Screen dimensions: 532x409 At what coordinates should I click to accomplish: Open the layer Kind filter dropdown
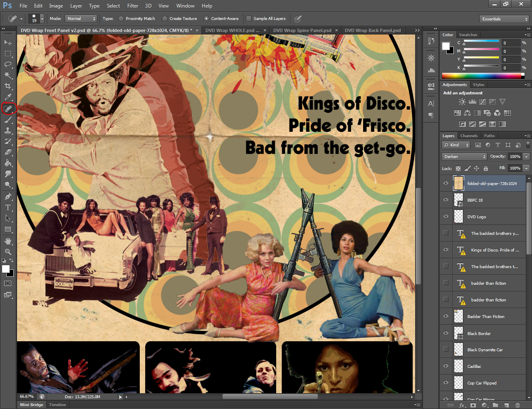click(x=456, y=145)
